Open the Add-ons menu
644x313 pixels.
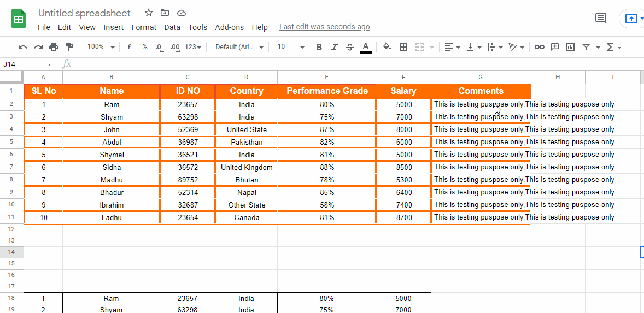229,27
